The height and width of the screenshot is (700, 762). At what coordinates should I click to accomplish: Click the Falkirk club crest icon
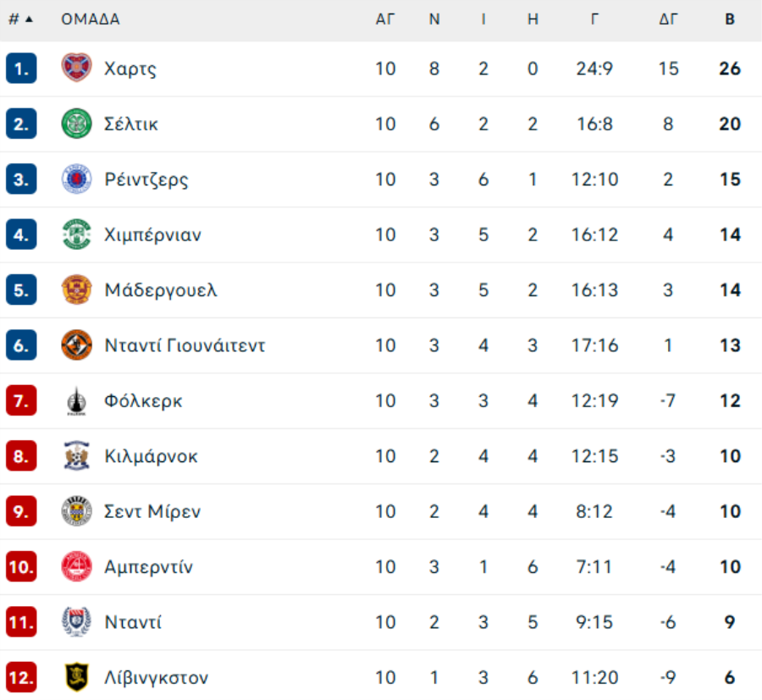pos(76,400)
